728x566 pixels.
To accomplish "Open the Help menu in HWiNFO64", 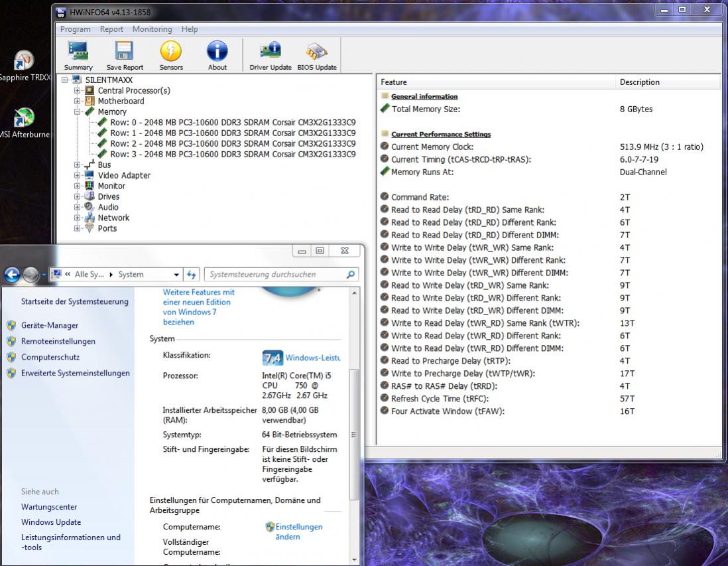I will point(190,29).
